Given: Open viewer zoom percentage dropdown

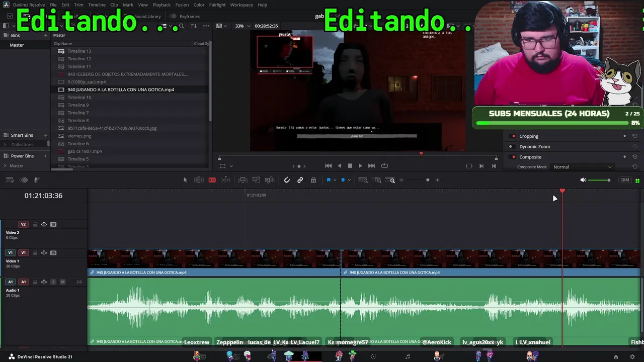Looking at the screenshot, I should click(244, 26).
